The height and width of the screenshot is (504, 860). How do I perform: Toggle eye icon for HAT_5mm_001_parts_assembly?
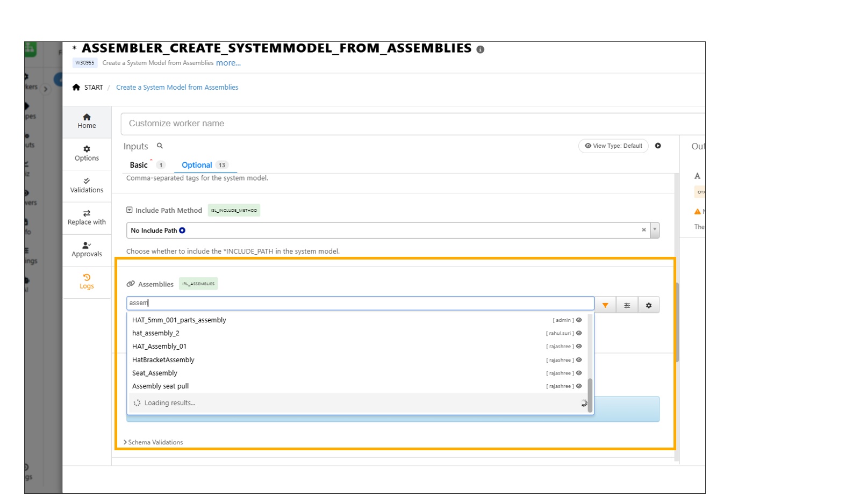pyautogui.click(x=579, y=320)
